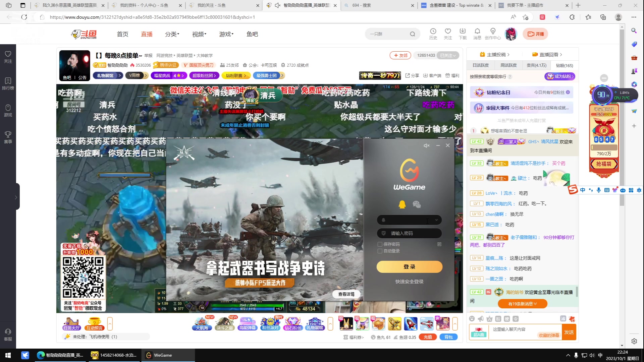Click the 粉 fan badge icon in chat toolbar
Viewport: 644px width, 362px height.
tap(498, 319)
